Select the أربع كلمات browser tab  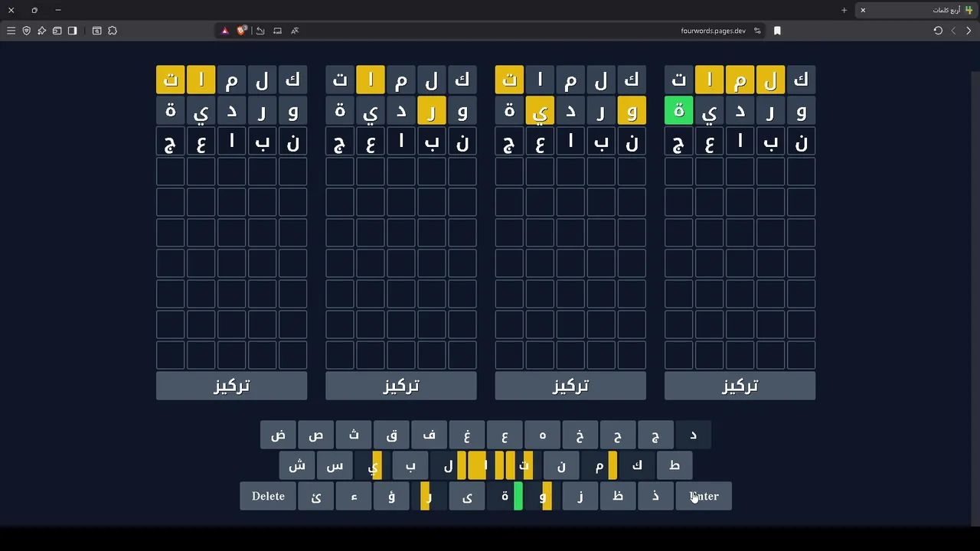916,10
